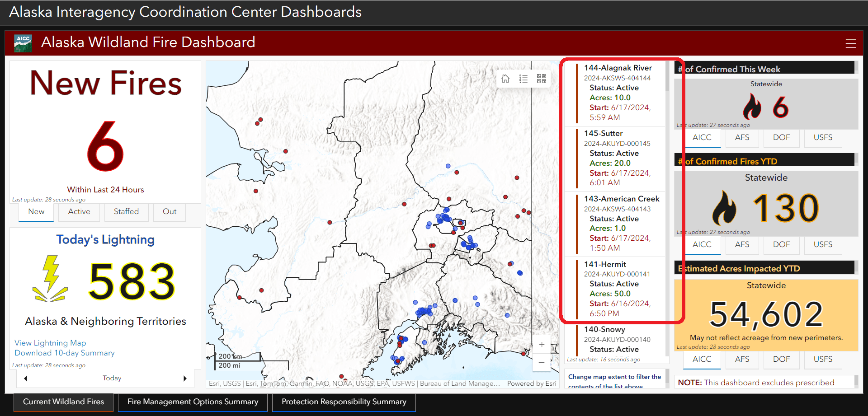Open the View Lightning Map link
This screenshot has height=416, width=868.
pyautogui.click(x=50, y=343)
